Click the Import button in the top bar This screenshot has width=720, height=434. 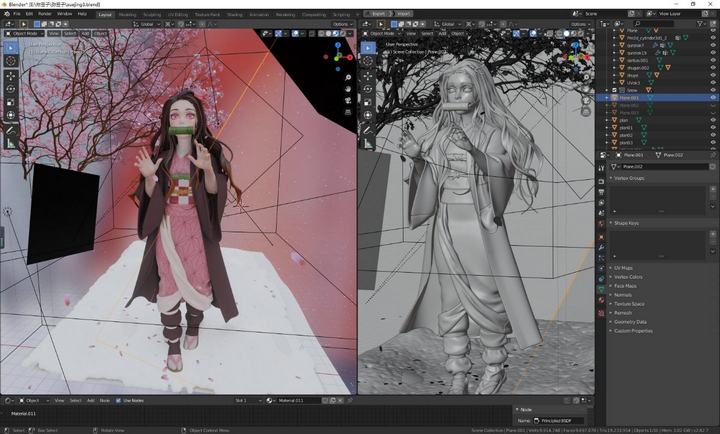[403, 14]
